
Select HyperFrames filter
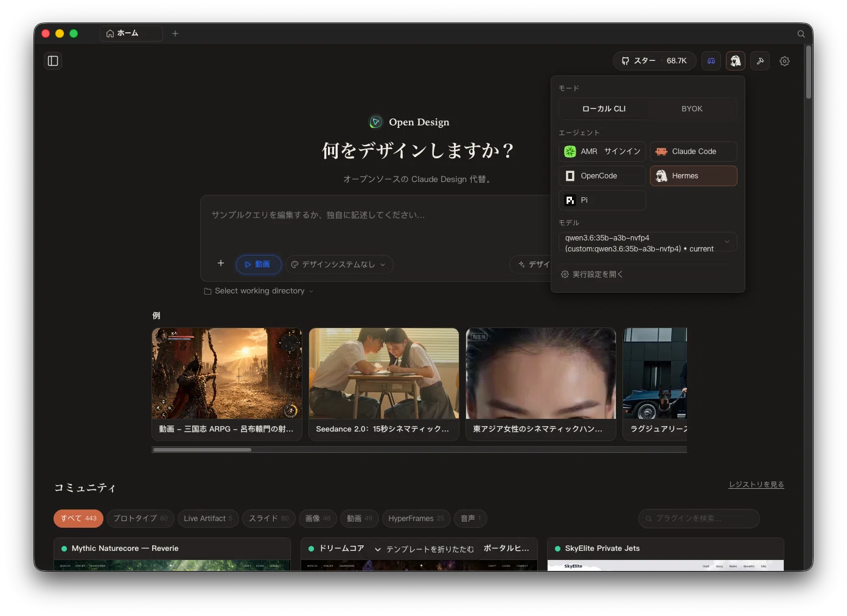coord(416,519)
